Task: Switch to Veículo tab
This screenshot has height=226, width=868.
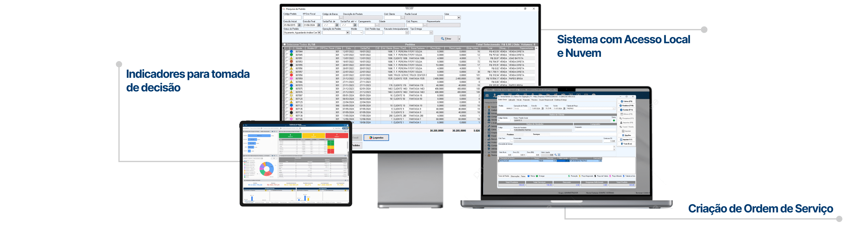Action: coord(519,99)
